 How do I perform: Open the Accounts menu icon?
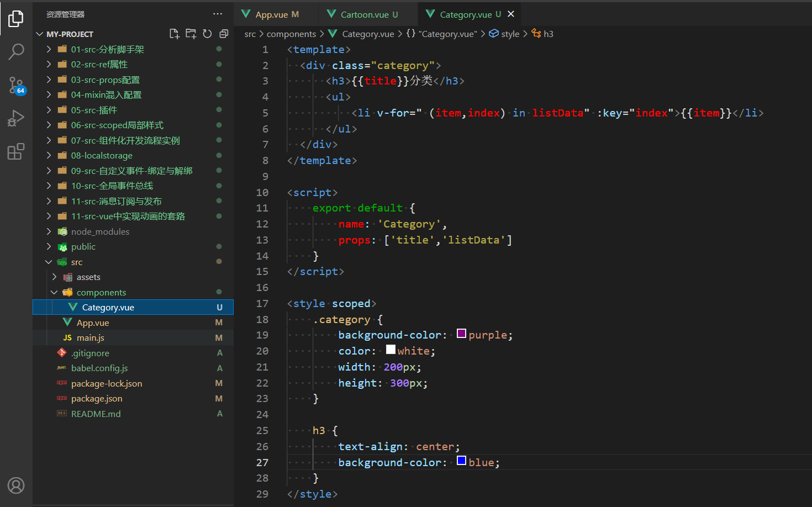(x=16, y=485)
